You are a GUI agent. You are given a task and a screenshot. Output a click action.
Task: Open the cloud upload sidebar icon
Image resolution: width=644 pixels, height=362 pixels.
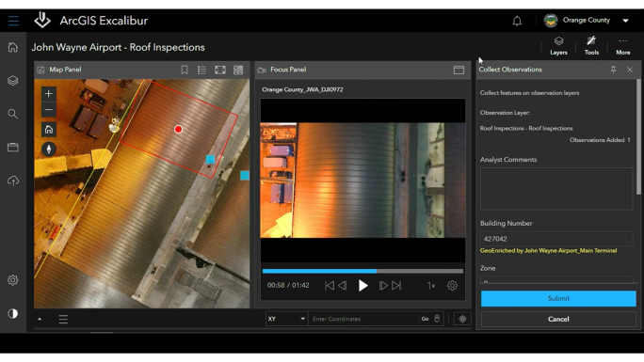13,181
